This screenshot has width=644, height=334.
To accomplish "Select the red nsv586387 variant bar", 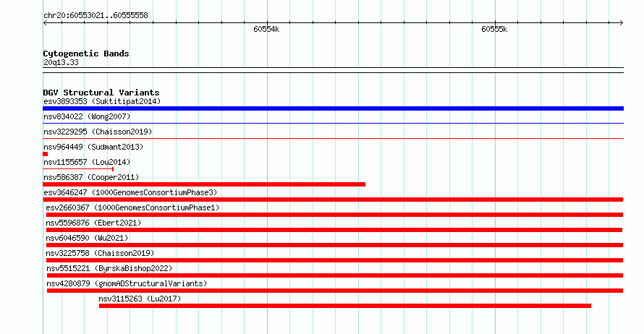I will pos(204,184).
